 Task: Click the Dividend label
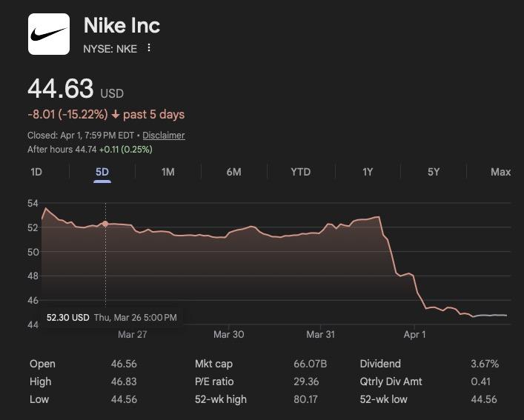point(380,364)
